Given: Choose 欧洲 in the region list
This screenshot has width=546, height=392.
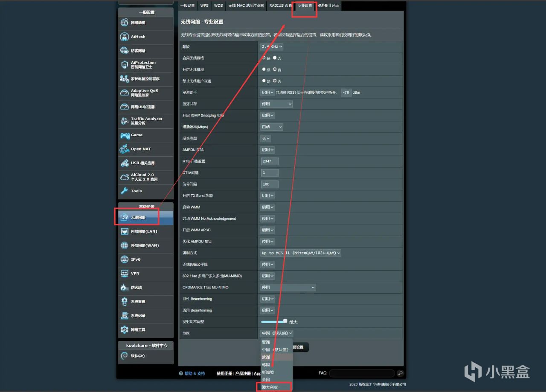Looking at the screenshot, I should 276,357.
